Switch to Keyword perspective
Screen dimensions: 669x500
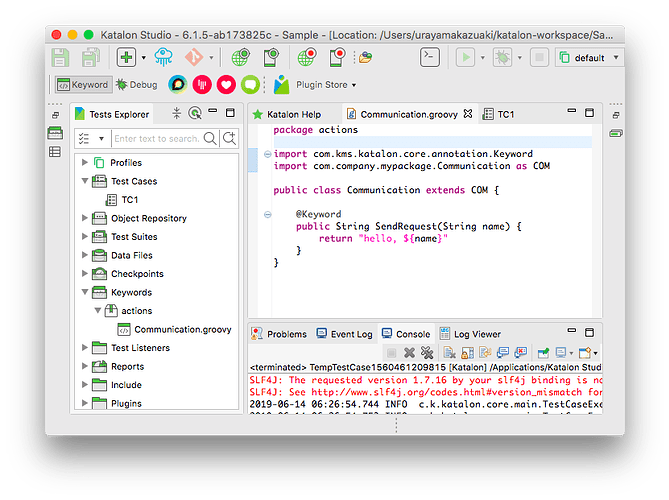coord(84,85)
